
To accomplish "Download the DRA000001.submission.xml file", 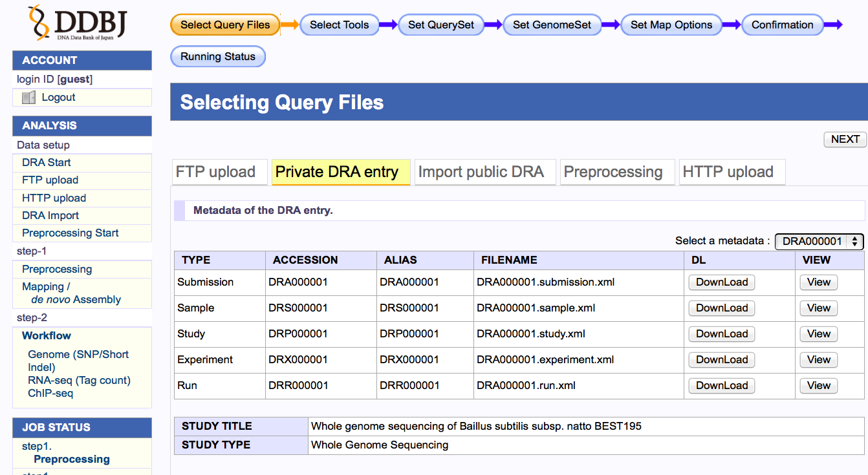I will pyautogui.click(x=721, y=282).
